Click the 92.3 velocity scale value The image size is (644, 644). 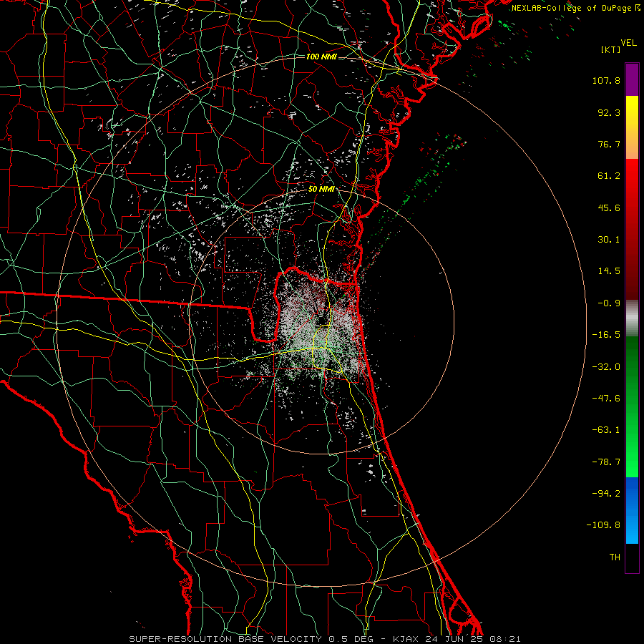pos(609,112)
